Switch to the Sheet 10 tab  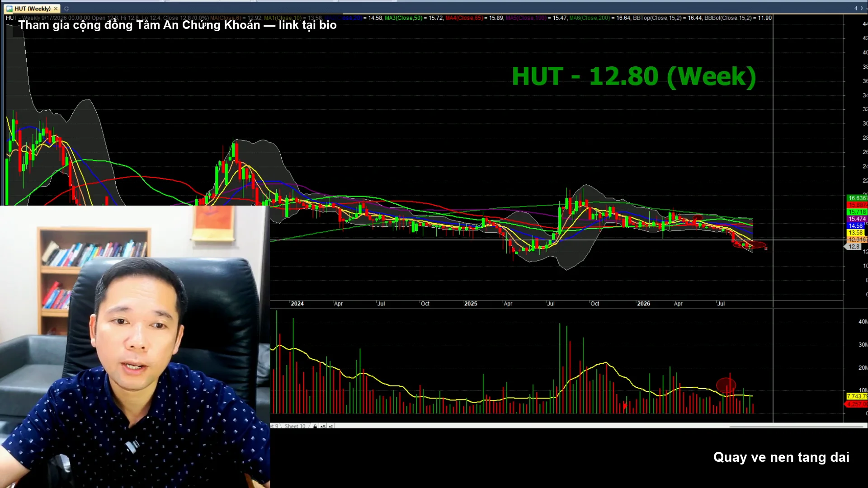tap(295, 426)
